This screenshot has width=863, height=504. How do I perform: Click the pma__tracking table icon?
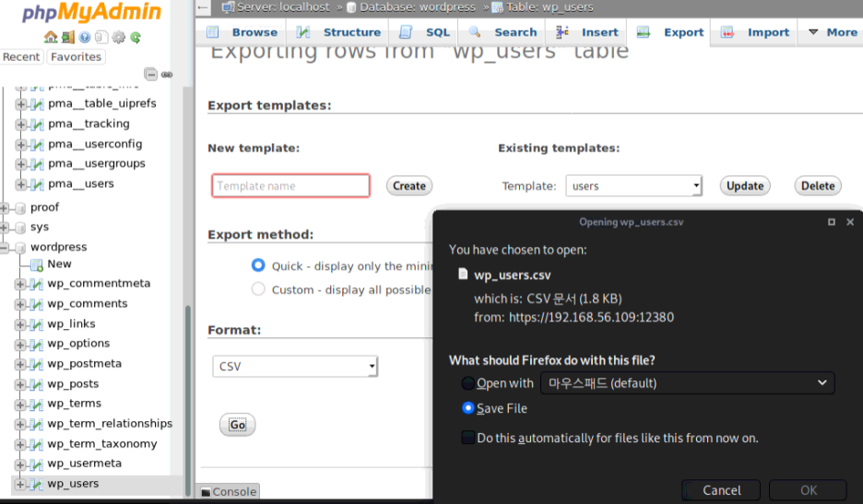(37, 124)
